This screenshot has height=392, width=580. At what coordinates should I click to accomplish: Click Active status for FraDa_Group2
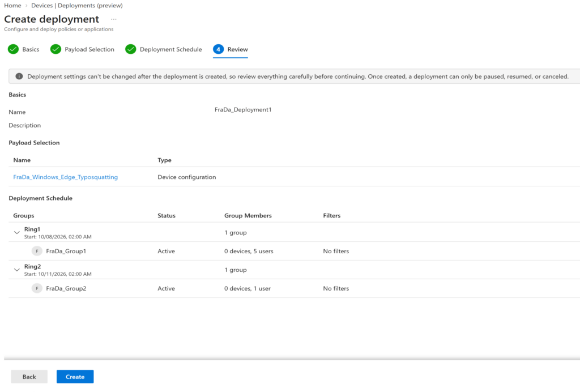[x=166, y=288]
